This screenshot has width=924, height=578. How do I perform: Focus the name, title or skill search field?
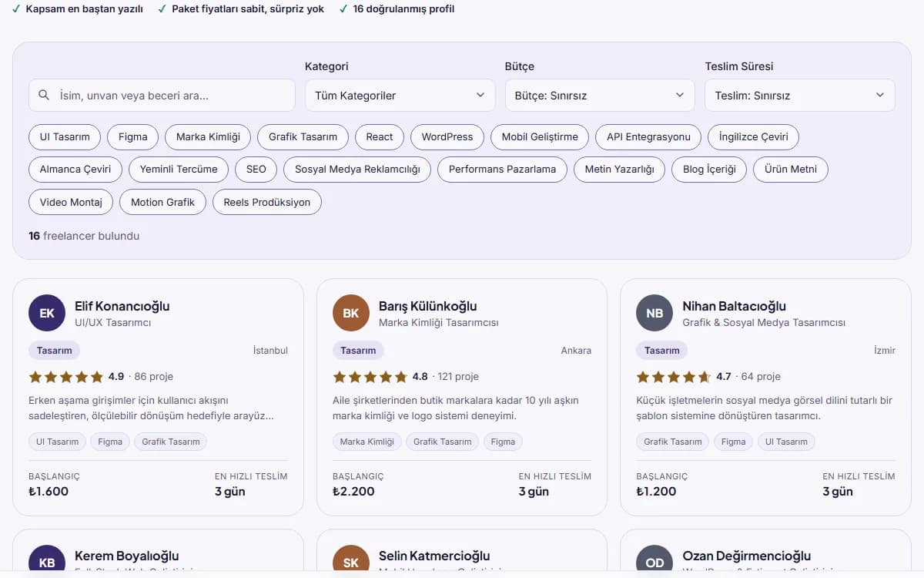pos(162,96)
